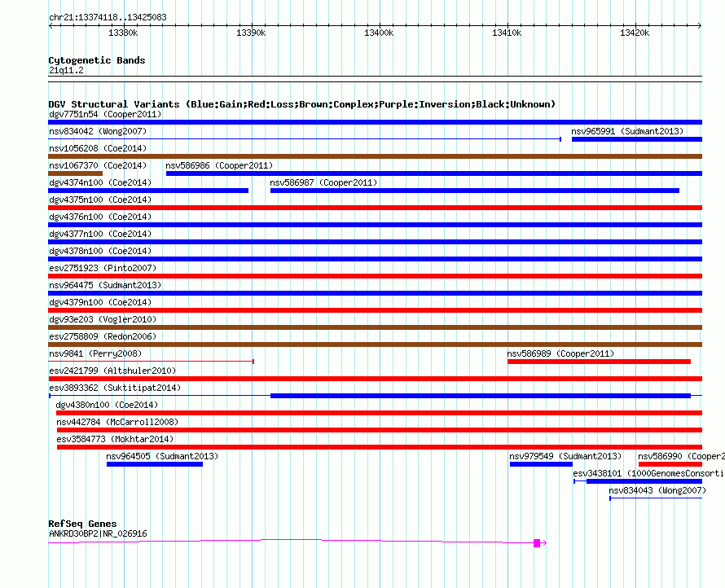Click the blue nsv979549 gain bar
The height and width of the screenshot is (588, 725).
[541, 464]
